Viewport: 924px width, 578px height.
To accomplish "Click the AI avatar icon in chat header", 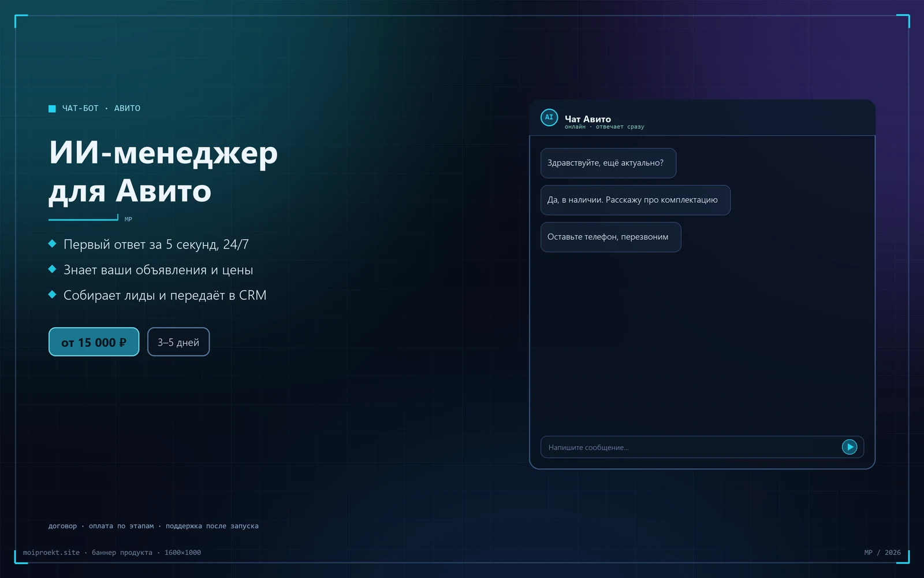I will coord(549,117).
